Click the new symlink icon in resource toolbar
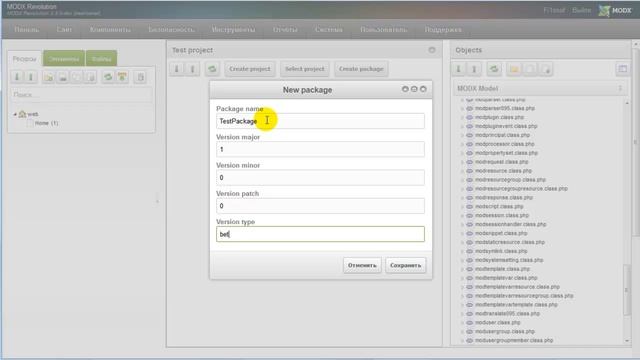Viewport: 640px width, 360px height. pos(76,77)
